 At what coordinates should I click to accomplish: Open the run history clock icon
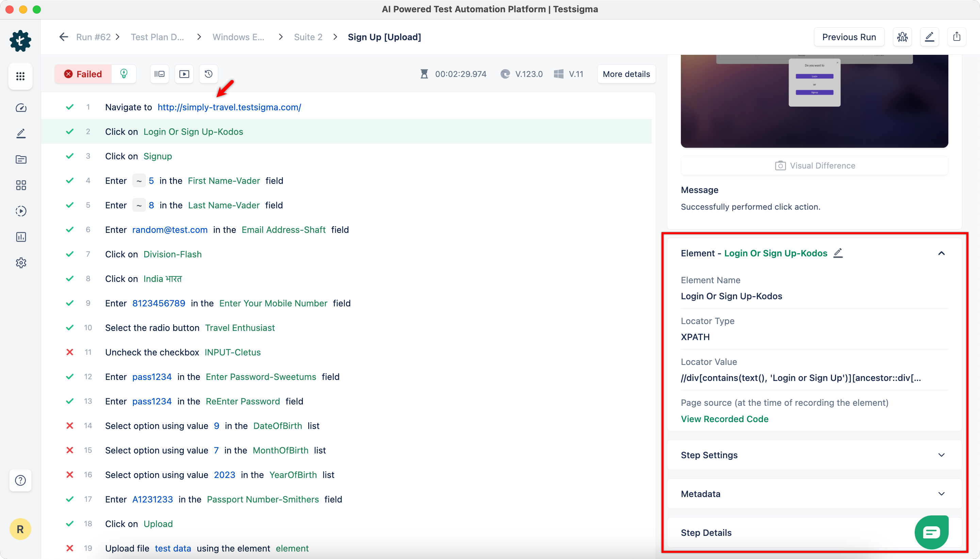[x=208, y=74]
